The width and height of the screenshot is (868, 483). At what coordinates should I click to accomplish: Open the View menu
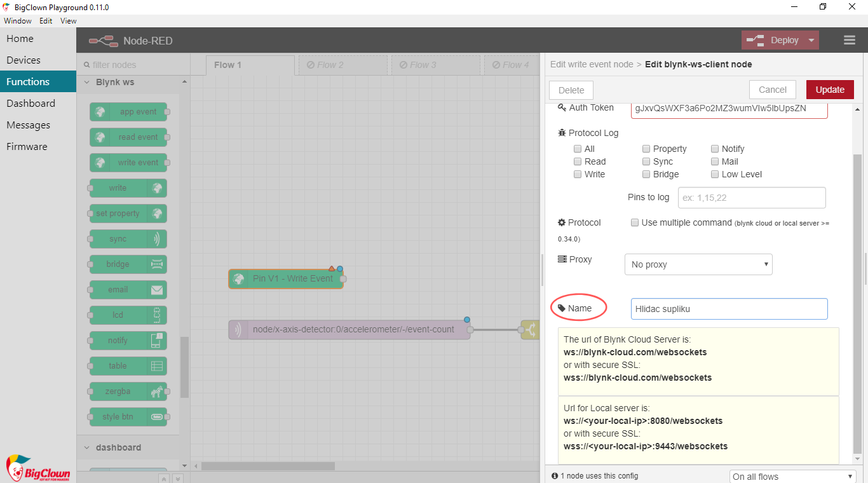tap(69, 21)
